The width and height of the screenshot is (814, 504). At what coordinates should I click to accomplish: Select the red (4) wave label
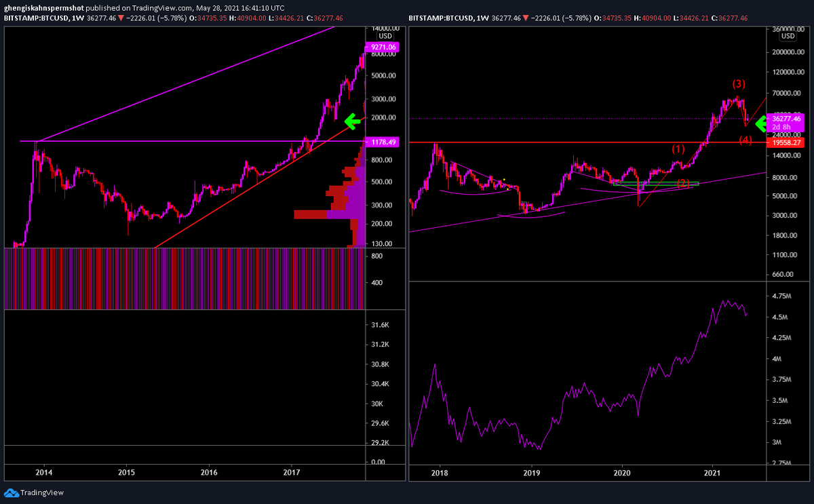tap(746, 140)
